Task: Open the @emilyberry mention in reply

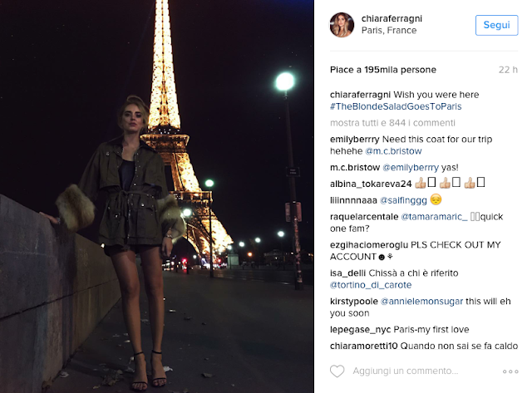Action: [411, 168]
